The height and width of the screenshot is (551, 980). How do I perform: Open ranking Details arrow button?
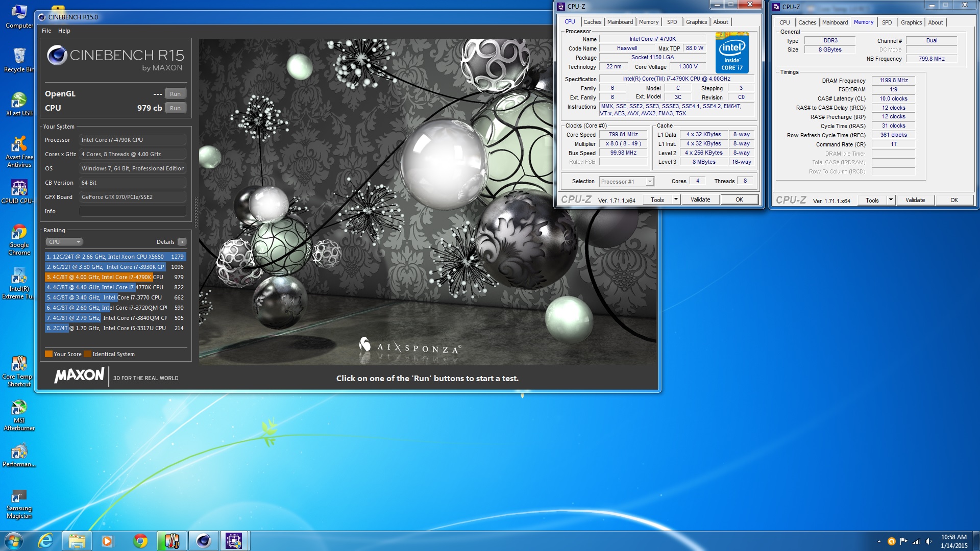[x=182, y=242]
